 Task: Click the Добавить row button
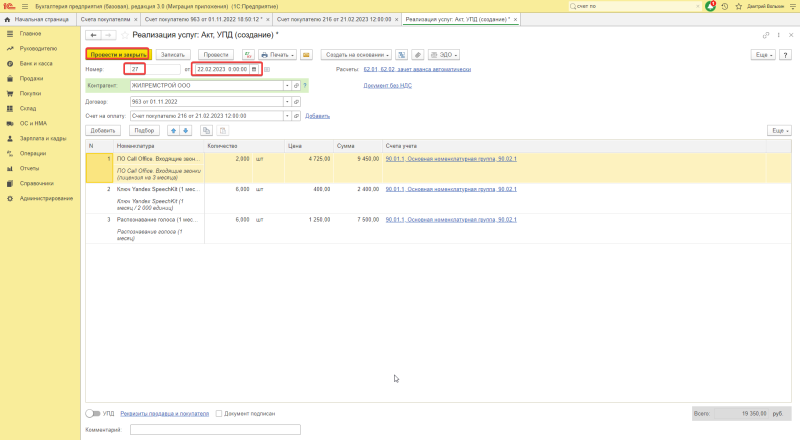(103, 131)
